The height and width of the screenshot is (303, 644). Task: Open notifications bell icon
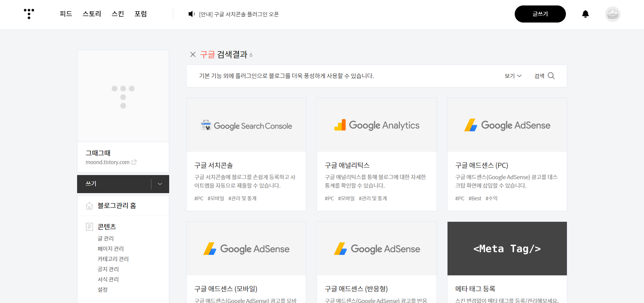tap(585, 14)
